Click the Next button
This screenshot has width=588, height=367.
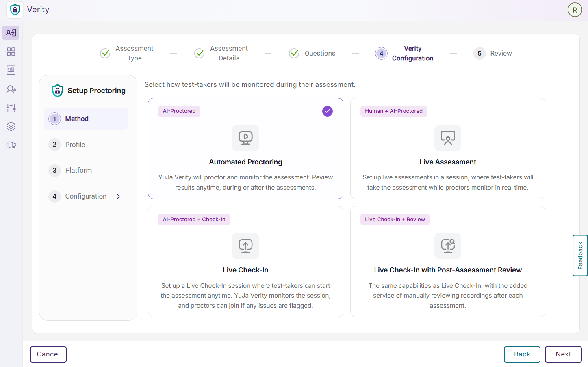(563, 354)
